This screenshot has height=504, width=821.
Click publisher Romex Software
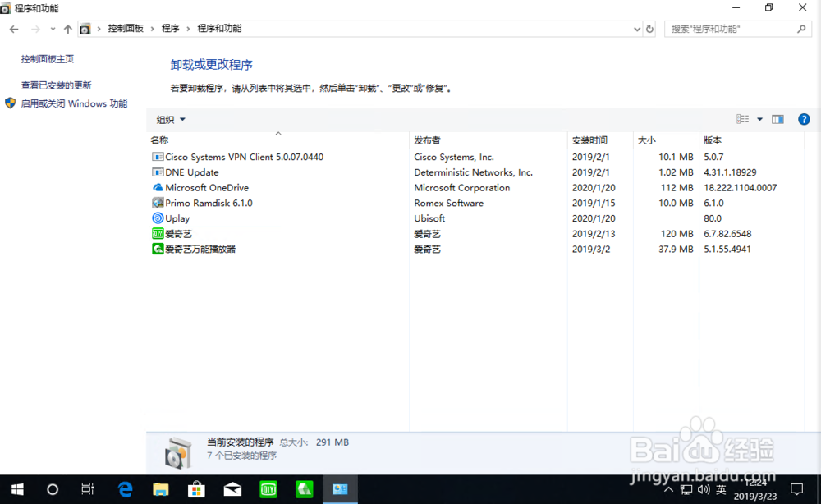[448, 203]
